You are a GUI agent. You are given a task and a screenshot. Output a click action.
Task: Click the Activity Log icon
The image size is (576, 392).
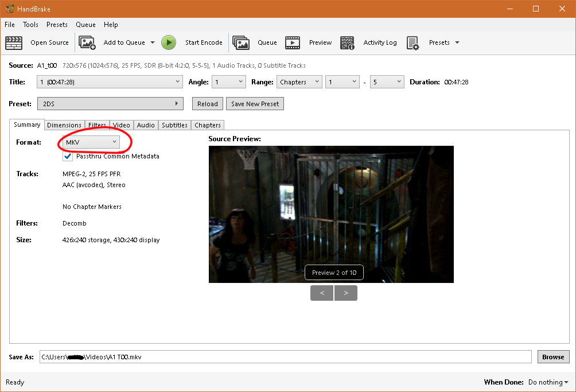point(347,42)
